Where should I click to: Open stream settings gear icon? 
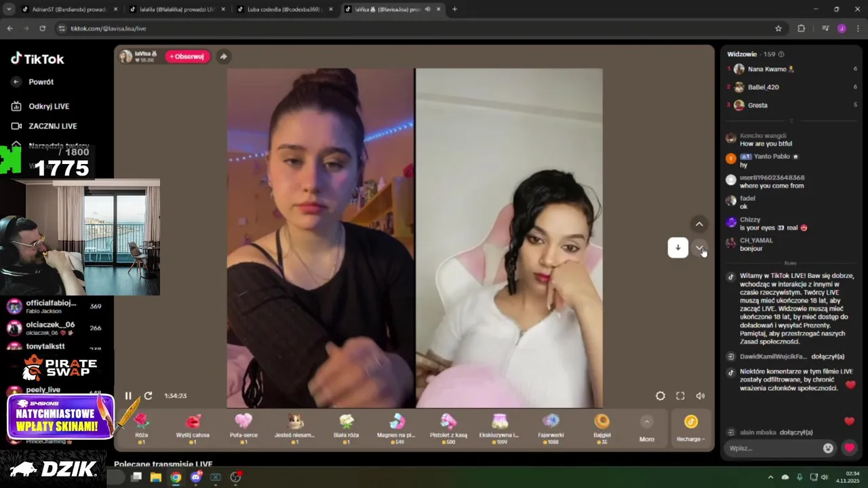660,396
